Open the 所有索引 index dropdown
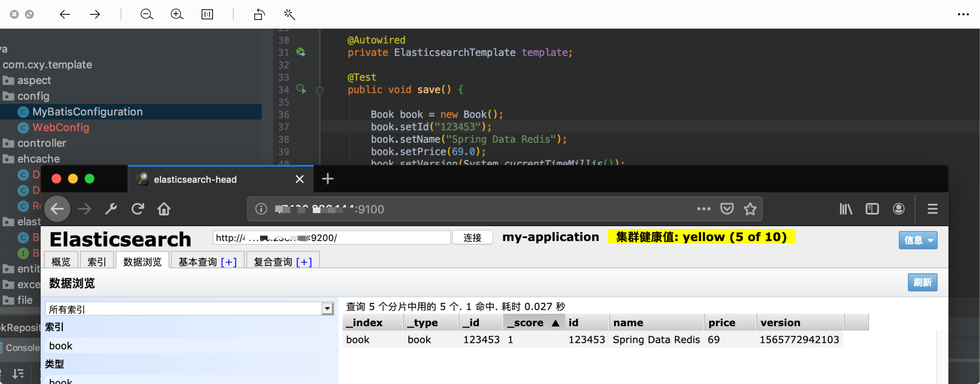 pos(189,309)
